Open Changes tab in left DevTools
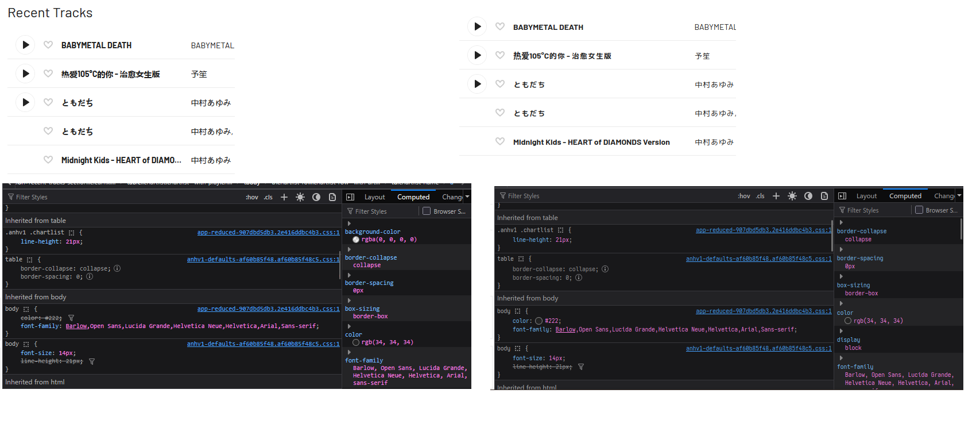This screenshot has width=980, height=424. tap(452, 197)
